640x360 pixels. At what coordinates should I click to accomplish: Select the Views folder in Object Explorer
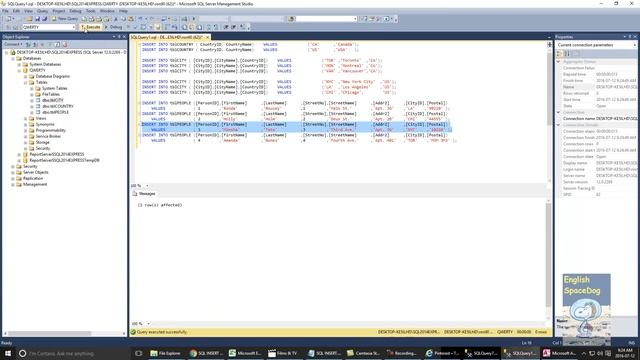41,118
